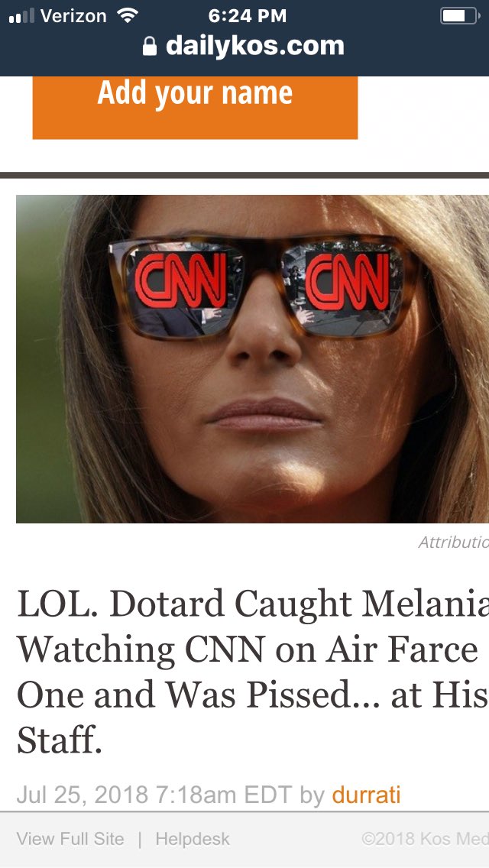
Task: Tap the right CNN logo in sunglasses
Action: tap(347, 282)
